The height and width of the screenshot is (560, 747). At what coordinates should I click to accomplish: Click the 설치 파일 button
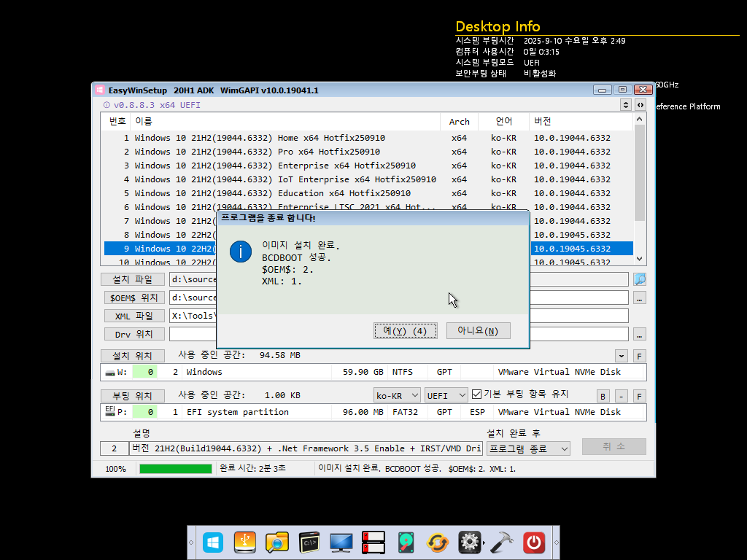pos(133,279)
